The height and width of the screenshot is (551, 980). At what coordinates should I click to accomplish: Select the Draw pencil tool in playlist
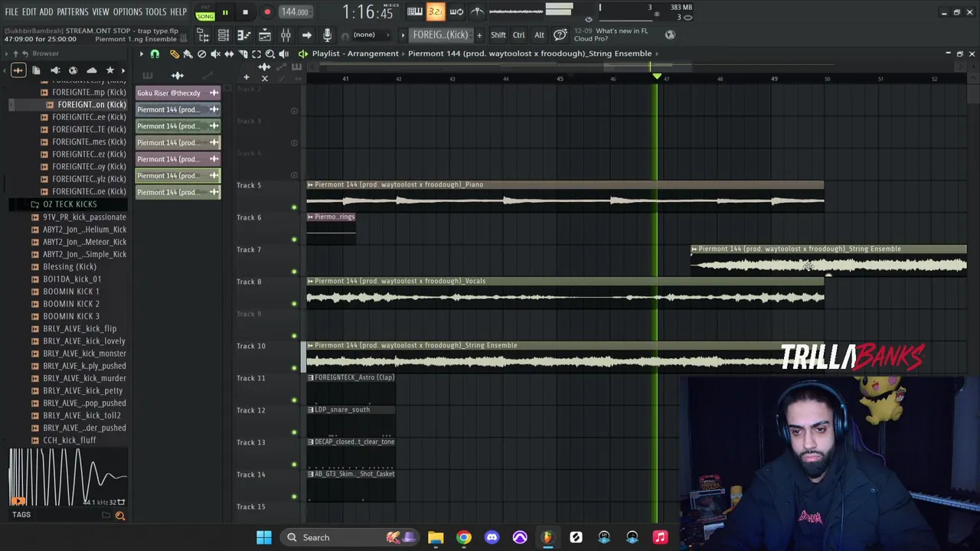[175, 54]
